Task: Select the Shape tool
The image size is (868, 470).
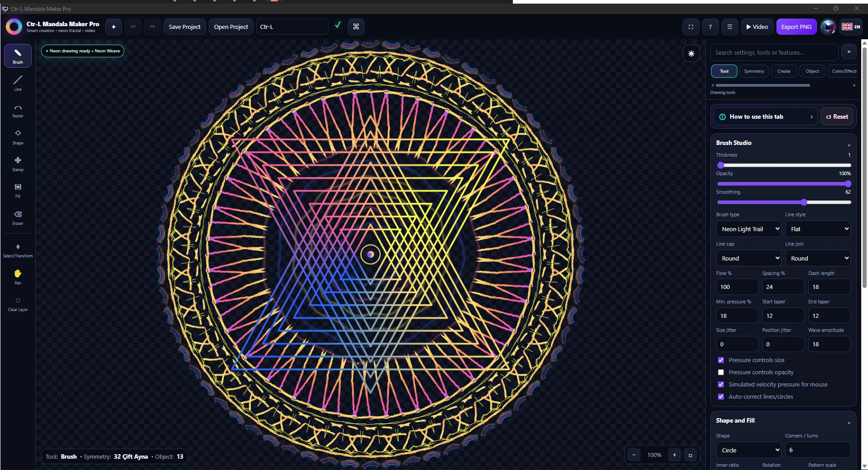Action: point(18,136)
